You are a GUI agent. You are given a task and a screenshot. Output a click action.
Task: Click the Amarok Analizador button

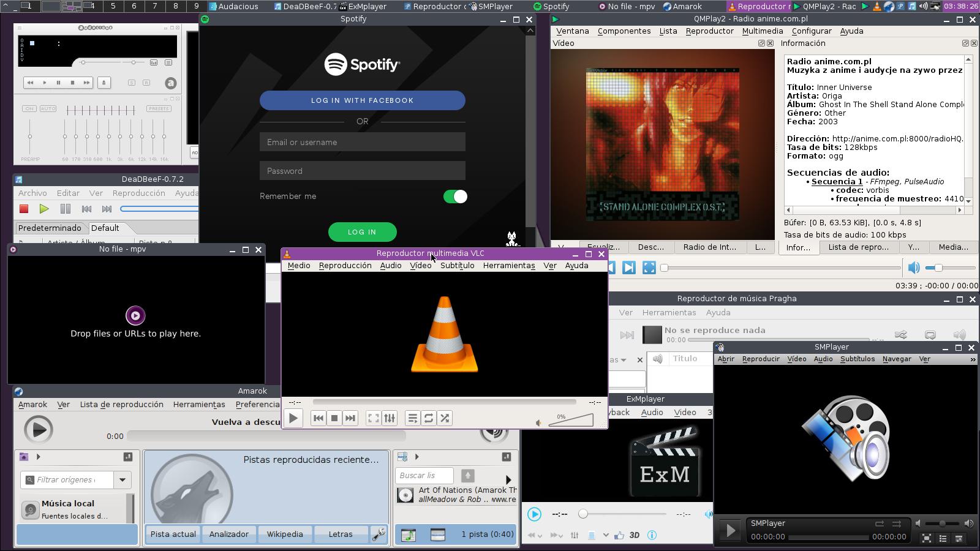[x=229, y=534]
